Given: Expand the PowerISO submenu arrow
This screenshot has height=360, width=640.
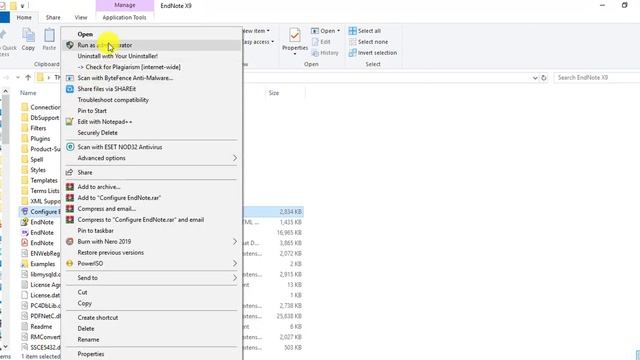Looking at the screenshot, I should point(235,264).
